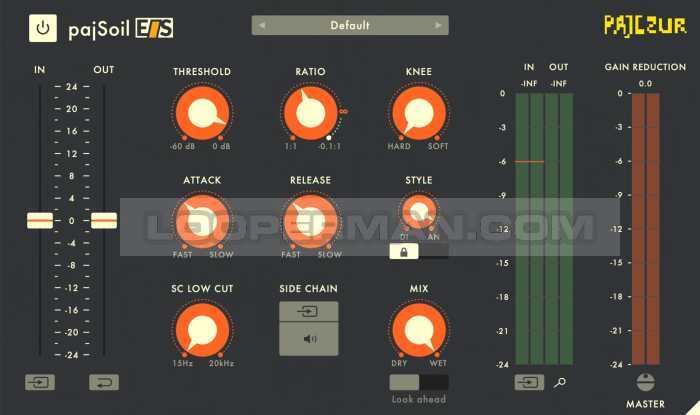700x415 pixels.
Task: Click the IN gain fader handle
Action: click(x=40, y=220)
